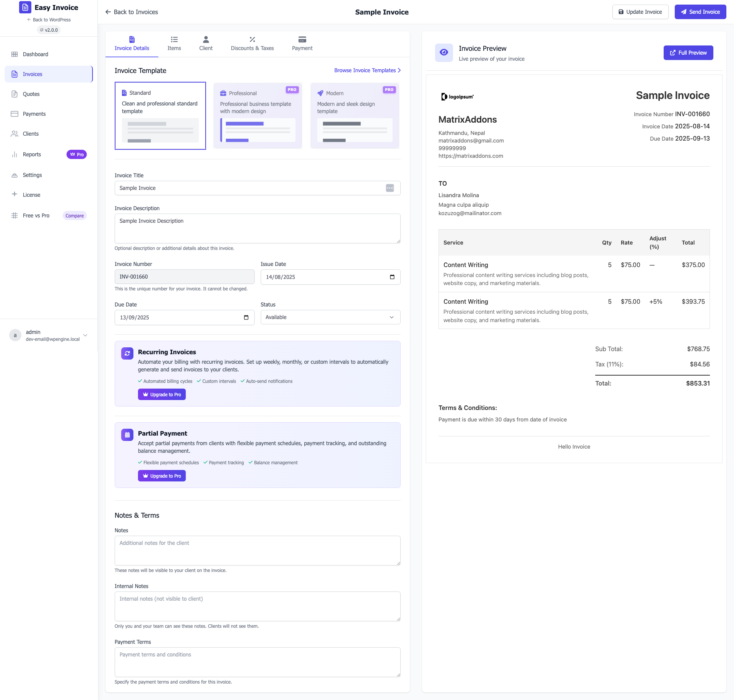Image resolution: width=734 pixels, height=700 pixels.
Task: Click the disabled Invoice Number field
Action: (x=185, y=277)
